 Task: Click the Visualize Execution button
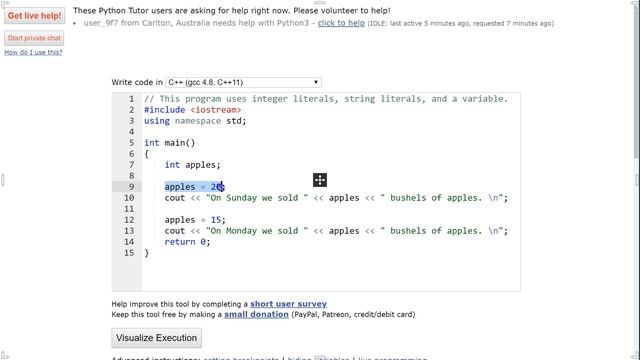[x=156, y=338]
